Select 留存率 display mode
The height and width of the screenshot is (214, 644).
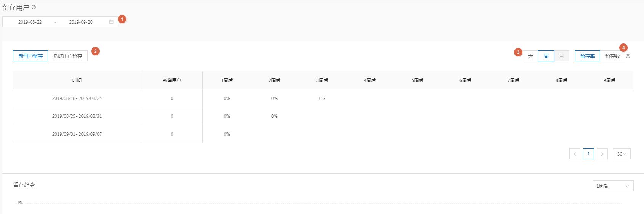[587, 56]
